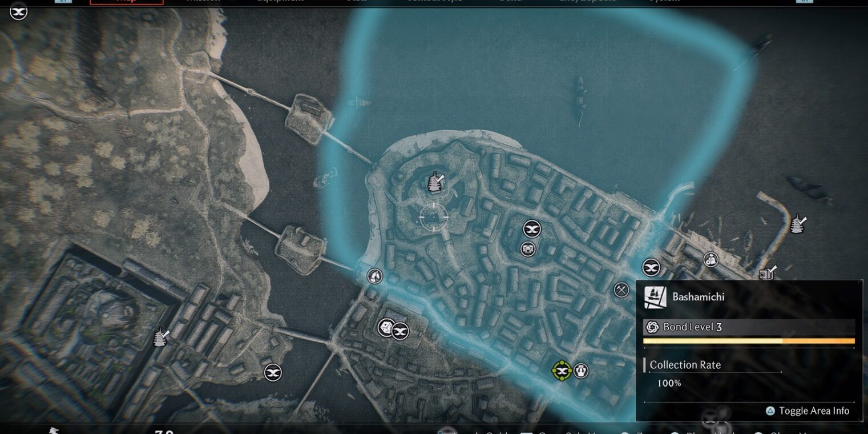This screenshot has height=434, width=868.
Task: Click the checked treasure chest icon at the docks
Action: coord(767,273)
